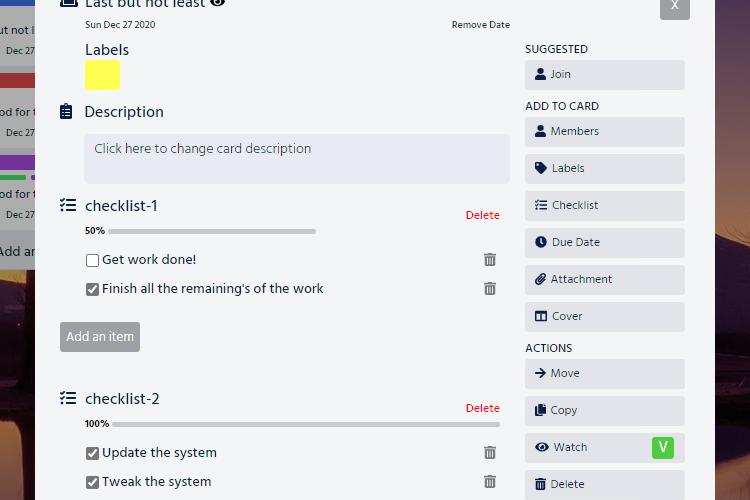Click the yellow label swatch
This screenshot has width=750, height=500.
click(x=103, y=75)
